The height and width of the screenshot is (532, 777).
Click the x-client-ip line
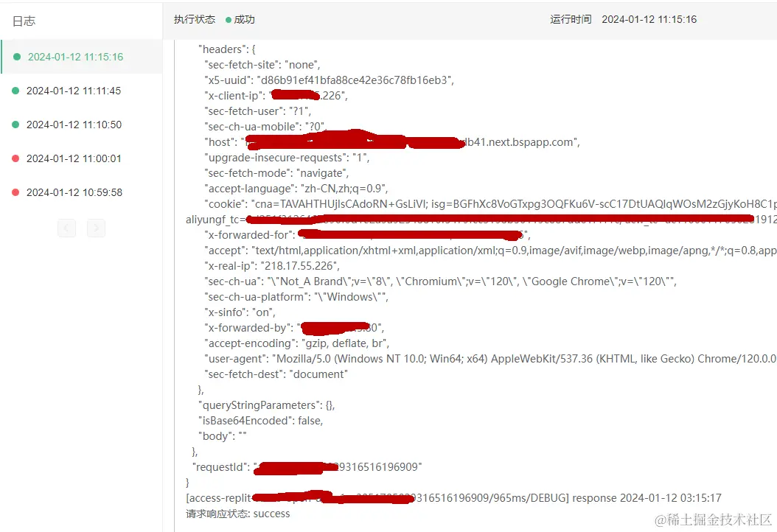click(x=276, y=95)
